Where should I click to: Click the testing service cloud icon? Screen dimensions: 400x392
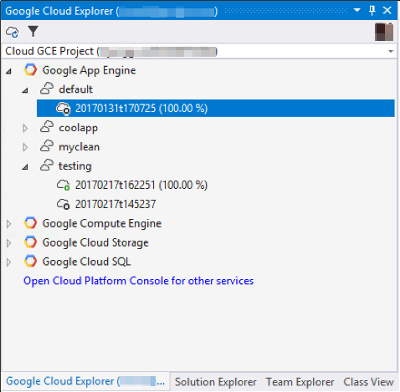click(x=47, y=166)
